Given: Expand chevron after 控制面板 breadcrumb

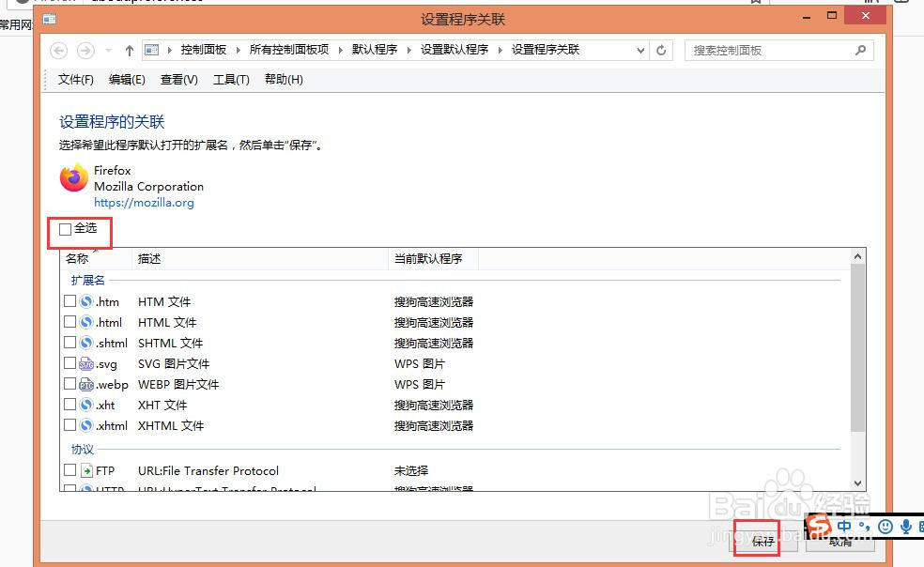Looking at the screenshot, I should tap(239, 50).
